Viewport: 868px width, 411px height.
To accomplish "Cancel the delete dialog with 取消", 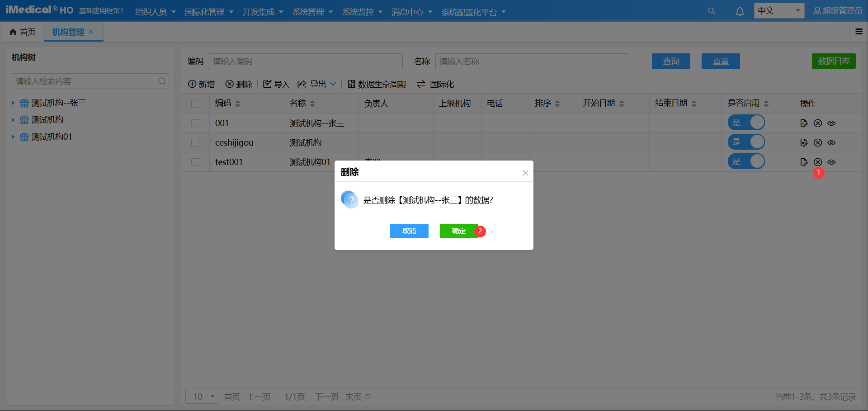I will [x=409, y=231].
